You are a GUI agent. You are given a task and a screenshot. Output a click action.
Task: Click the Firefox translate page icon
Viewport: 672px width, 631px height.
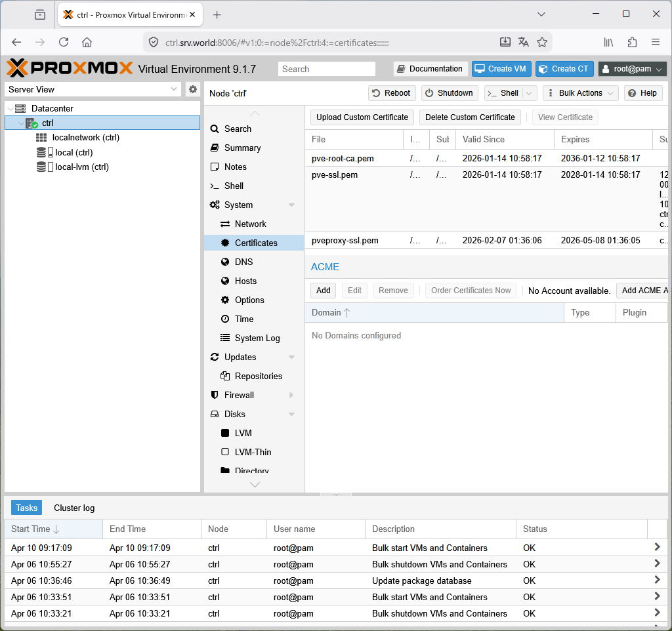point(523,42)
